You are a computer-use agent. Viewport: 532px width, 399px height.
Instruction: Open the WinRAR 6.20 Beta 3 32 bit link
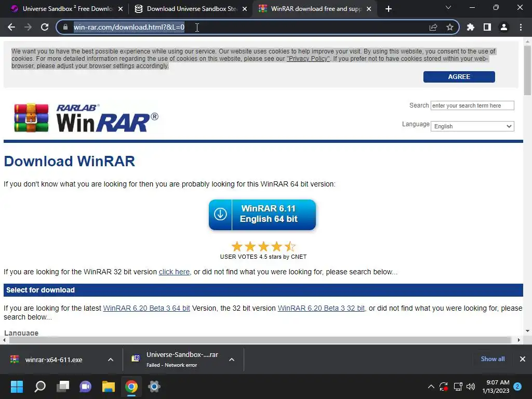[321, 308]
